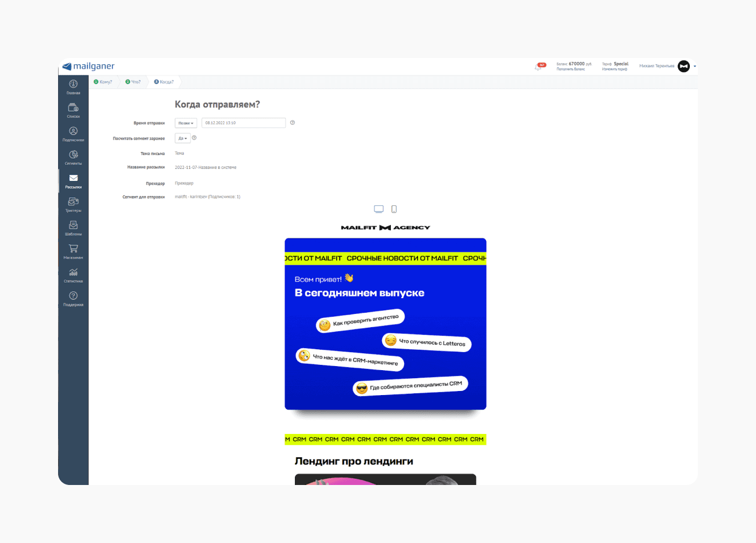Switch preview to mobile view icon
This screenshot has height=543, width=756.
tap(394, 209)
